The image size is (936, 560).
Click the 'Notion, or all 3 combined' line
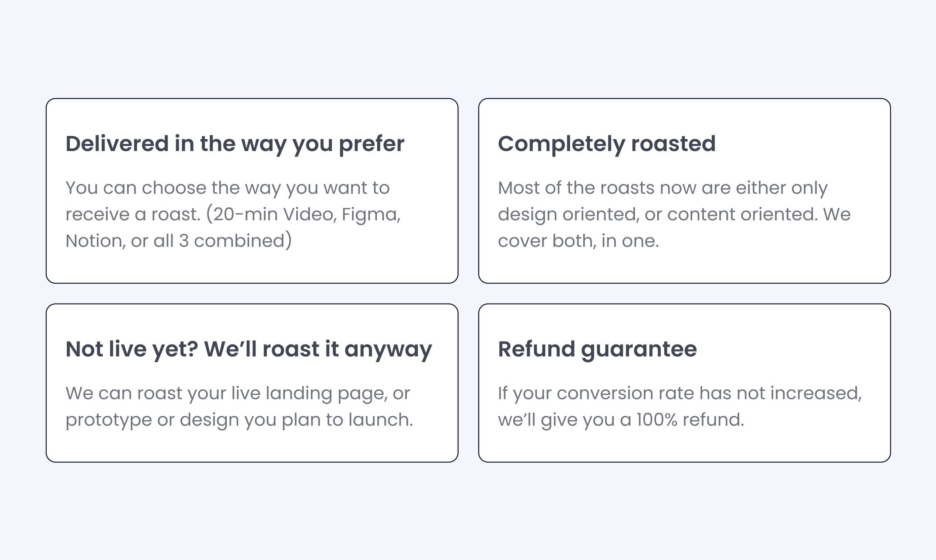178,241
